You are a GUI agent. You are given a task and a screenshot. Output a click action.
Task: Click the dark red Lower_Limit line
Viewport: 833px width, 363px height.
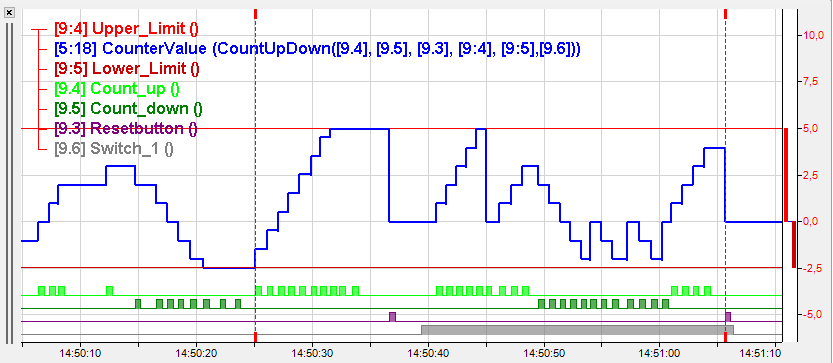point(402,268)
